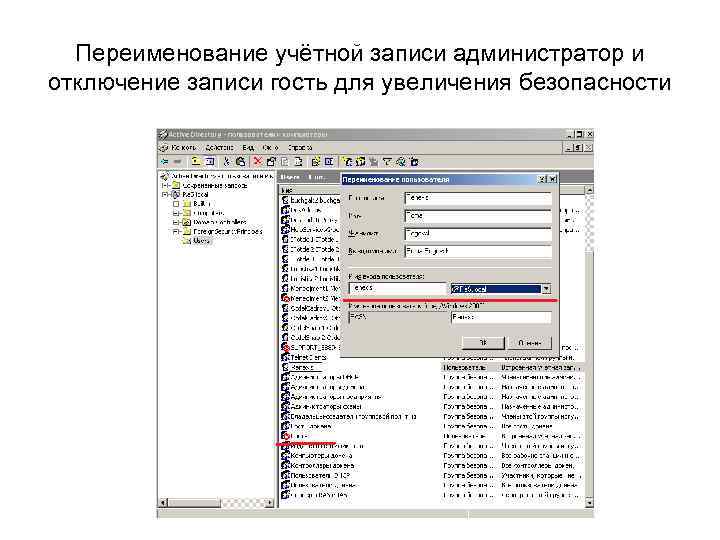Click the Отмена button in the dialog

pos(530,343)
